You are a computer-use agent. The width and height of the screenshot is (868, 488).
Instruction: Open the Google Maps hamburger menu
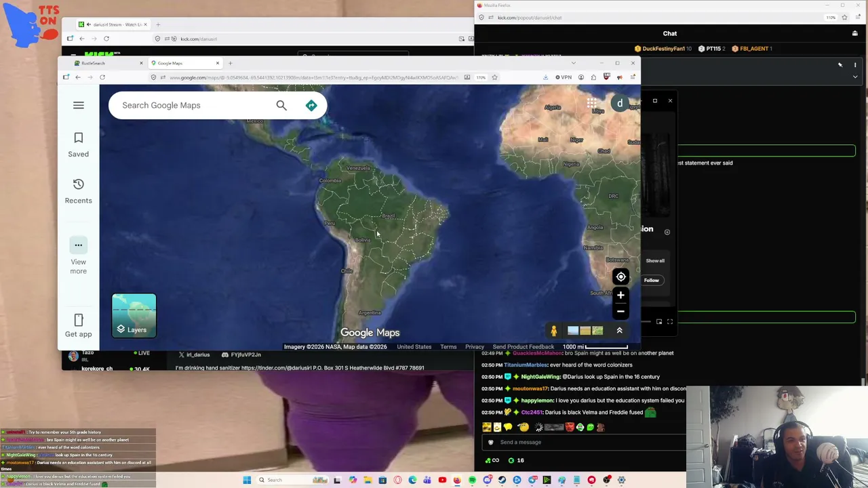click(x=79, y=105)
